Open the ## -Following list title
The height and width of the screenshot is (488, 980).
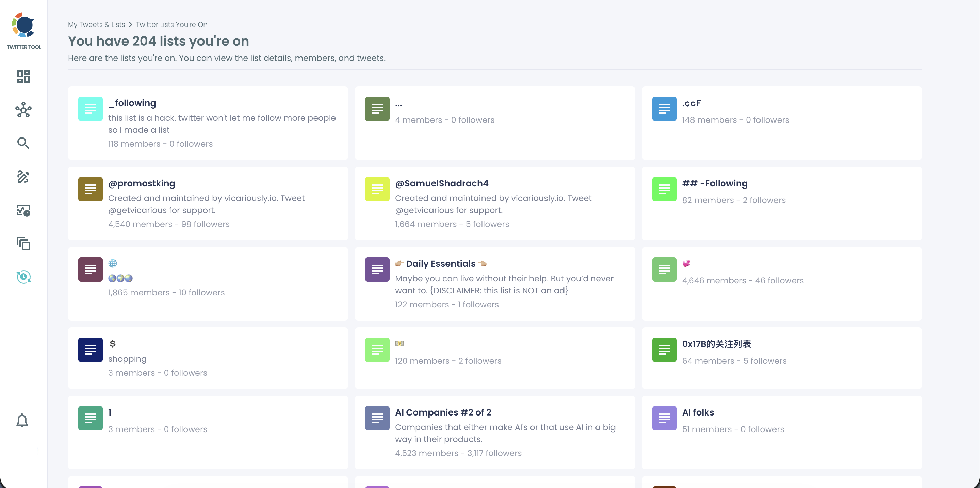click(x=715, y=183)
